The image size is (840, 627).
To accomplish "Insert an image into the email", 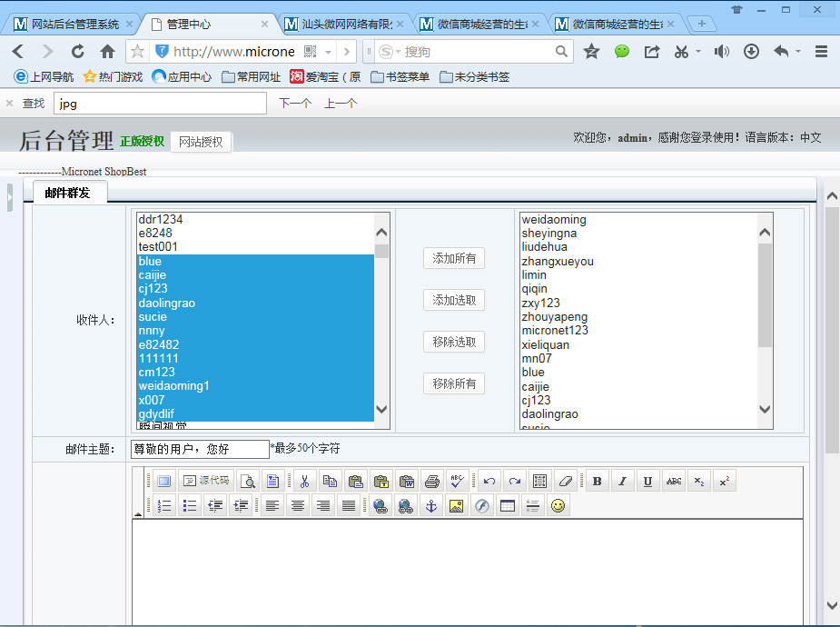I will pyautogui.click(x=457, y=505).
